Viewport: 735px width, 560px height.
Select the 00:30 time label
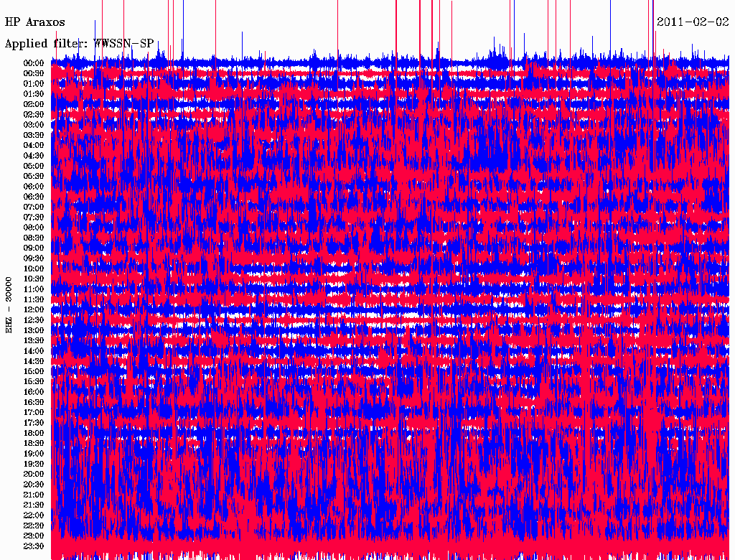pos(34,73)
